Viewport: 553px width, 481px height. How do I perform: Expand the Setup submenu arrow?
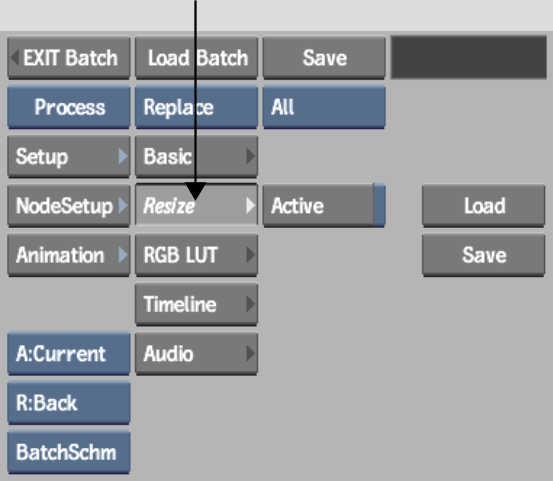(123, 156)
